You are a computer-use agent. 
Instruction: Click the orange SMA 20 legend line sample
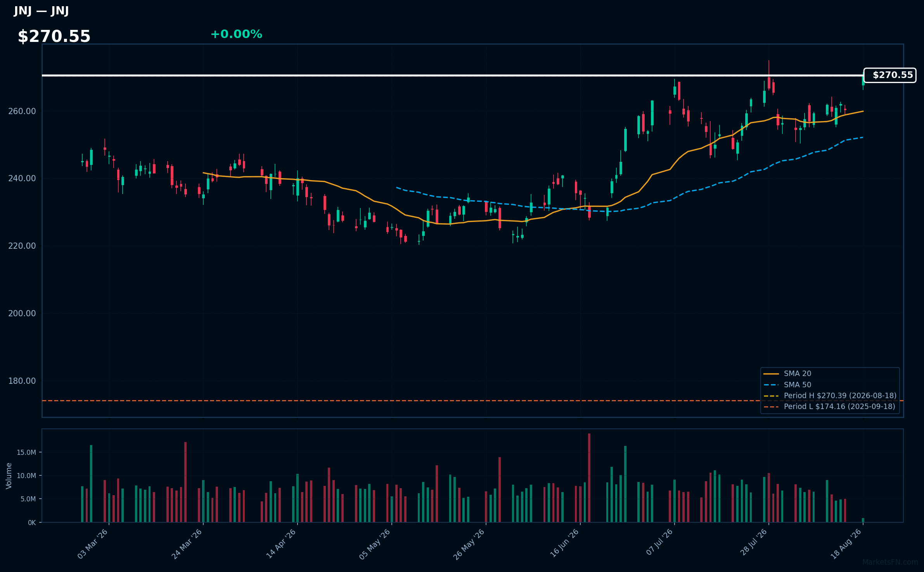point(771,374)
